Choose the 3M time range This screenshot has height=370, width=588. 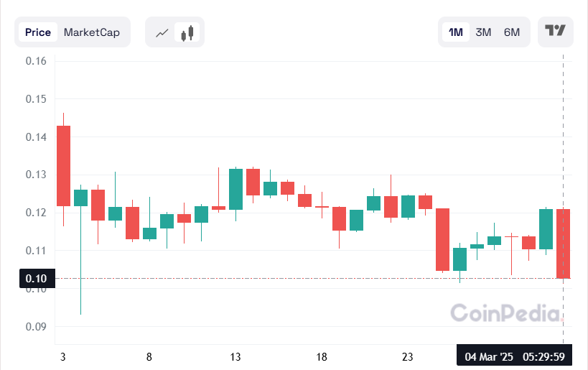pyautogui.click(x=483, y=32)
